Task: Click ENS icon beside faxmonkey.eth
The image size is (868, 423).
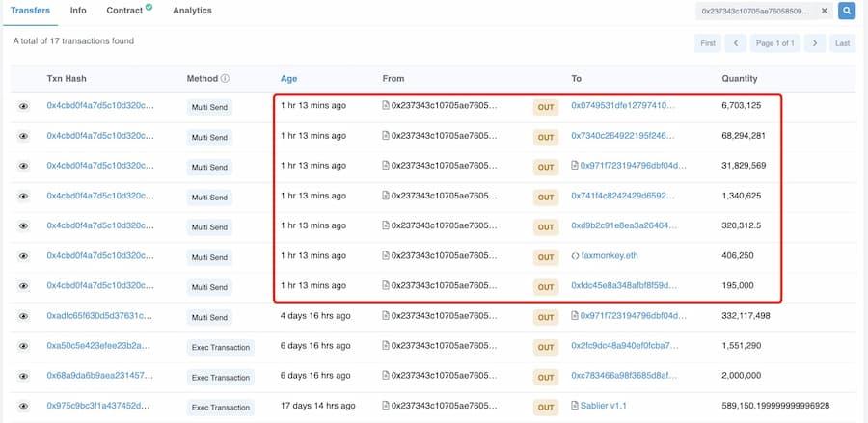Action: 575,256
